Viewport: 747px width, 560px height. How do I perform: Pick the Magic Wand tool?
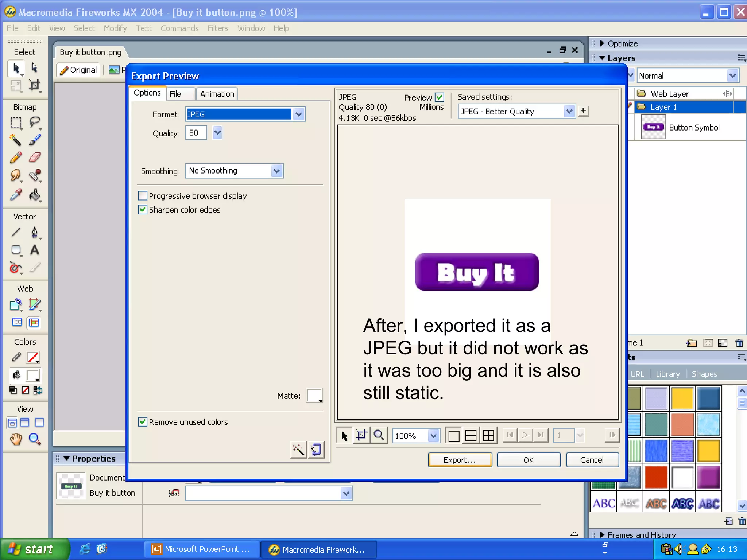tap(15, 140)
